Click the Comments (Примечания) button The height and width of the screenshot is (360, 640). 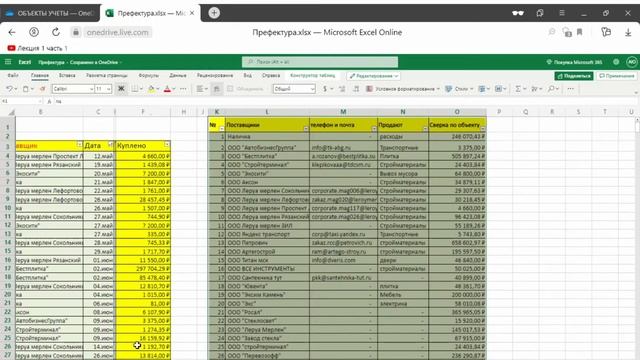[x=617, y=76]
